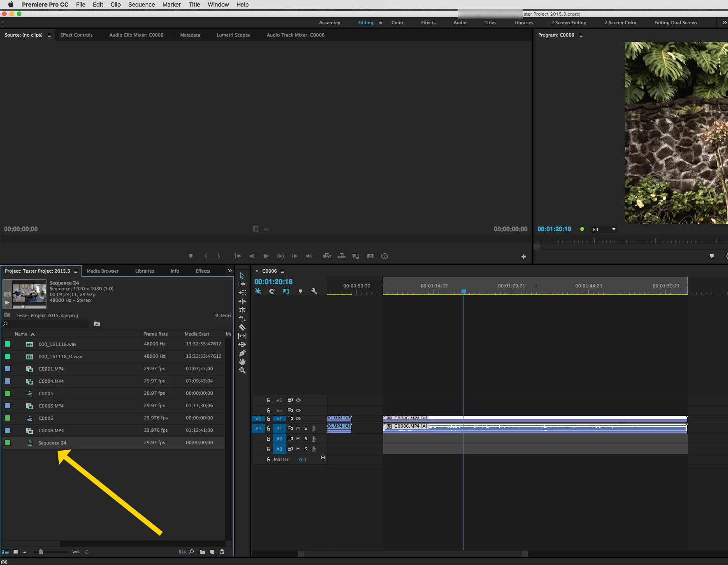
Task: Step back one frame in Source monitor
Action: point(252,256)
